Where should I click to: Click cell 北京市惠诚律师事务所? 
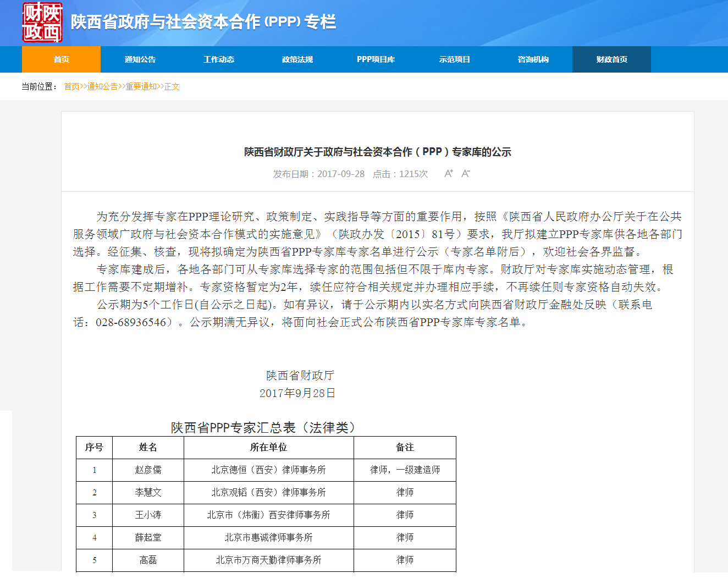tap(269, 538)
